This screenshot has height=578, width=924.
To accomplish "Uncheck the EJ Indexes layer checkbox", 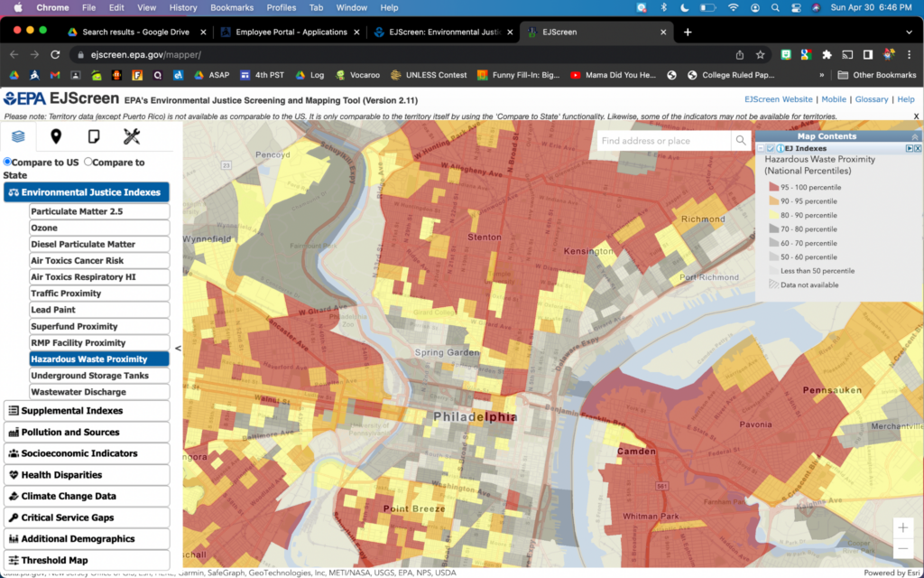I will pyautogui.click(x=770, y=148).
